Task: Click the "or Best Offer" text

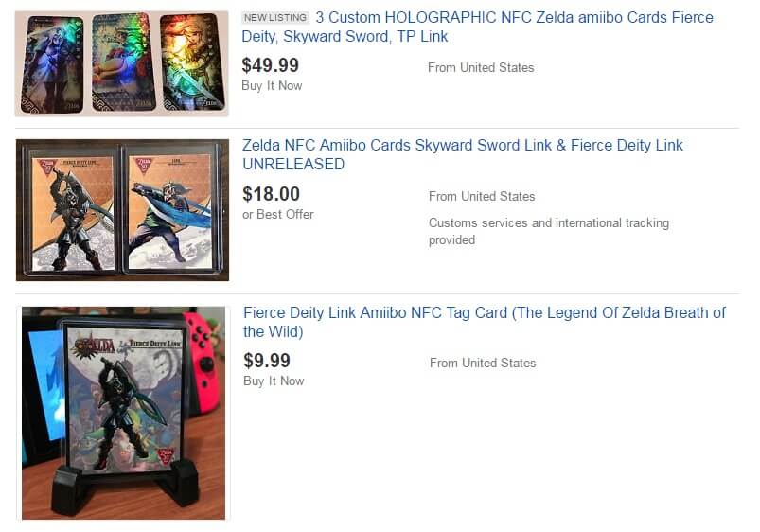Action: pyautogui.click(x=278, y=215)
